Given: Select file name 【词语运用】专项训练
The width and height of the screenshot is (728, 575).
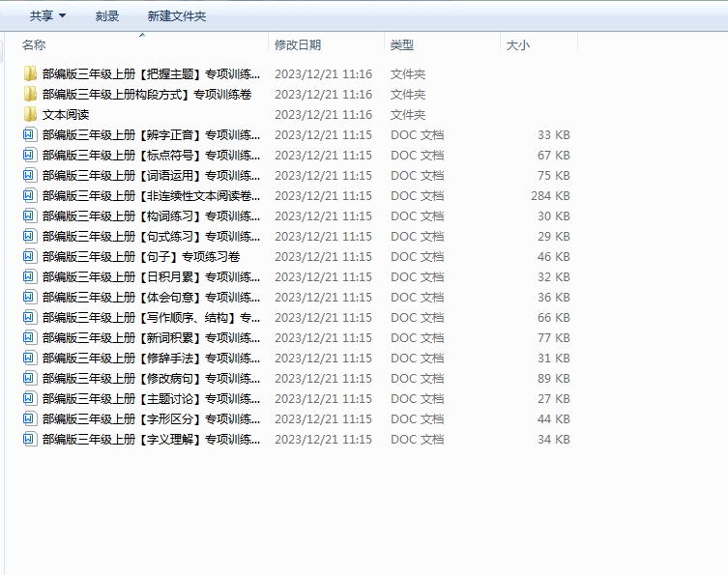Looking at the screenshot, I should [152, 176].
